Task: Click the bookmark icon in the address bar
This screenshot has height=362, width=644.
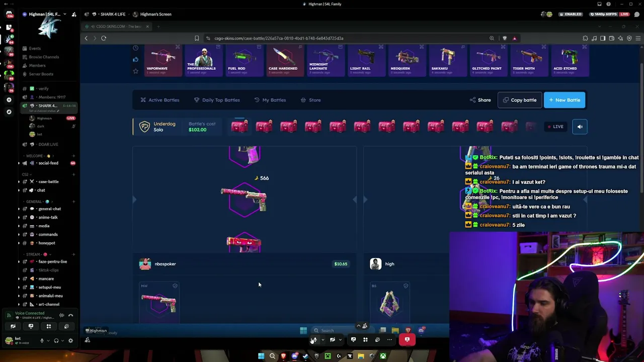Action: pos(197,38)
